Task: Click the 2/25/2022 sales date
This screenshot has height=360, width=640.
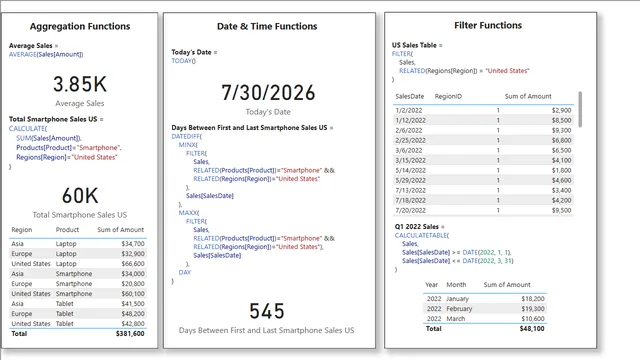Action: tap(410, 140)
